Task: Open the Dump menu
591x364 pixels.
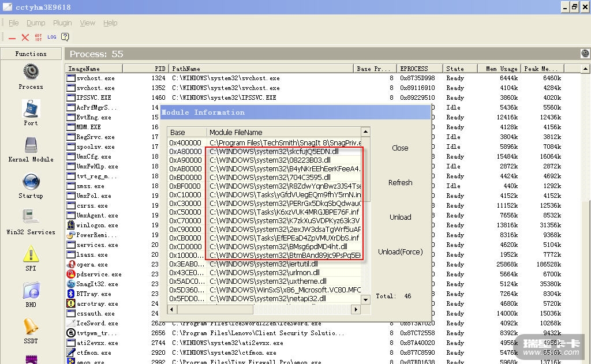Action: coord(36,23)
